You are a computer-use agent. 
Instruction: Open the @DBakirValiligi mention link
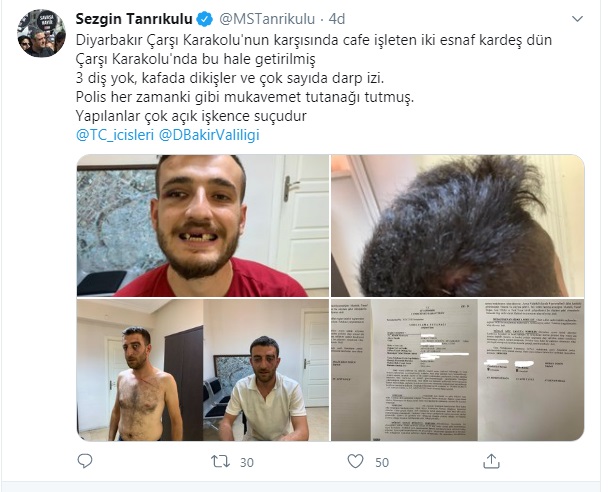click(x=209, y=135)
